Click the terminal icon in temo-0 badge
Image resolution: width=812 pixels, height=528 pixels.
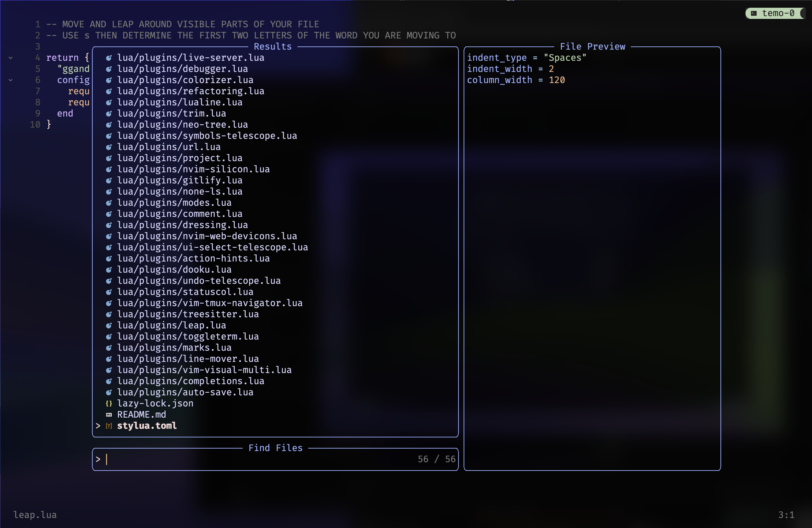754,13
